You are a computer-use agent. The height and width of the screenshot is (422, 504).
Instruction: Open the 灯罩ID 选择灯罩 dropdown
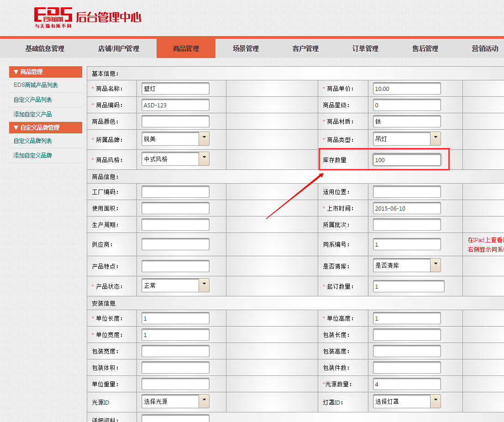[436, 401]
